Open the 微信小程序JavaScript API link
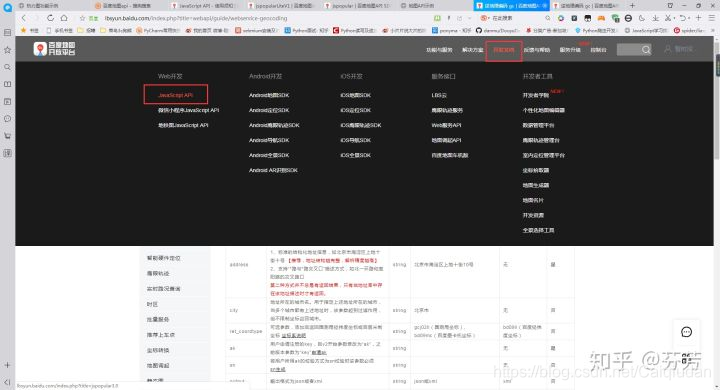This screenshot has width=720, height=390. 188,110
